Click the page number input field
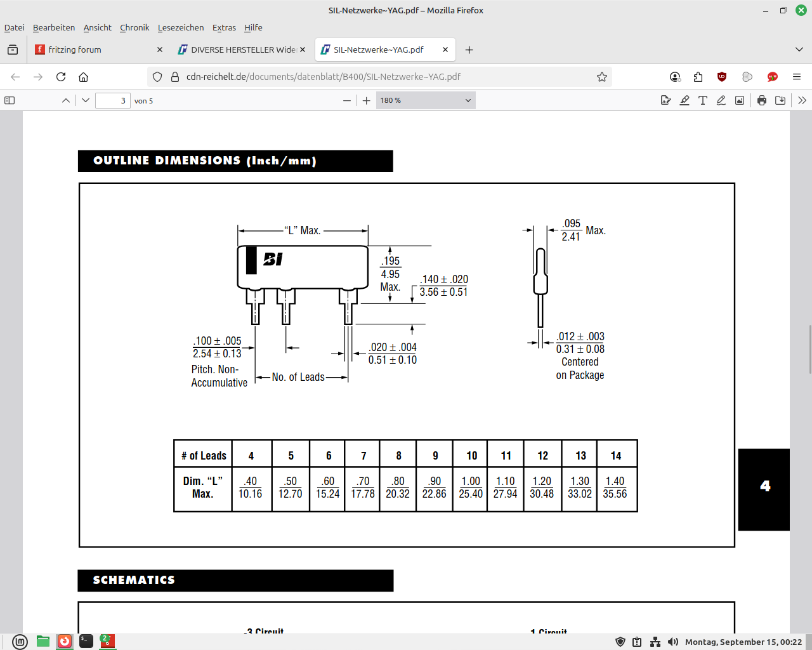This screenshot has width=812, height=650. [x=112, y=100]
